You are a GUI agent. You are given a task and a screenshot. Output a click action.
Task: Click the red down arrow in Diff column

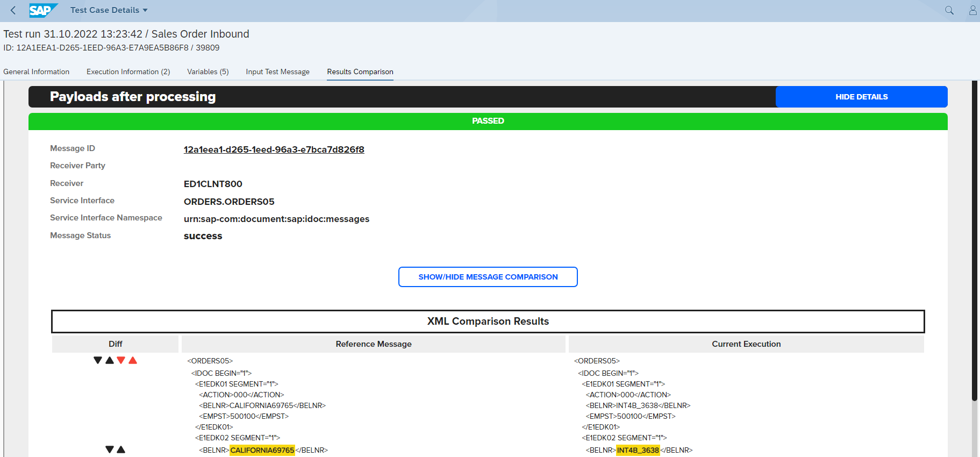(x=121, y=360)
